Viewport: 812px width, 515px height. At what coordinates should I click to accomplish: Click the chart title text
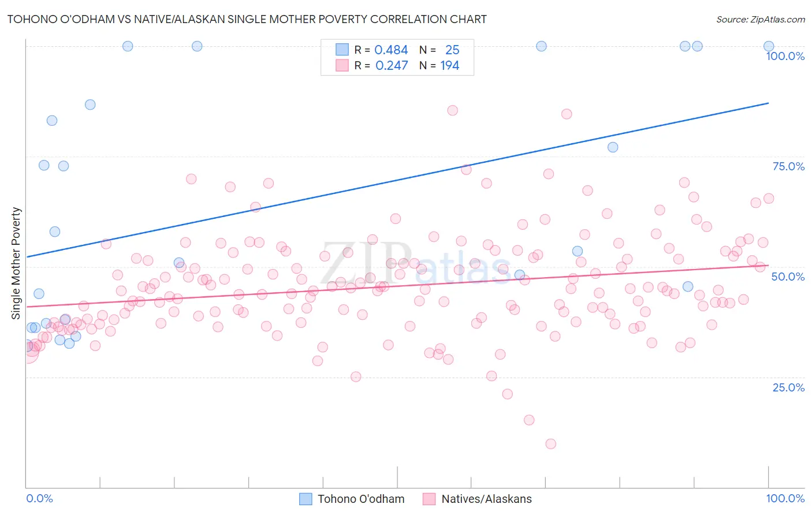[x=247, y=19]
